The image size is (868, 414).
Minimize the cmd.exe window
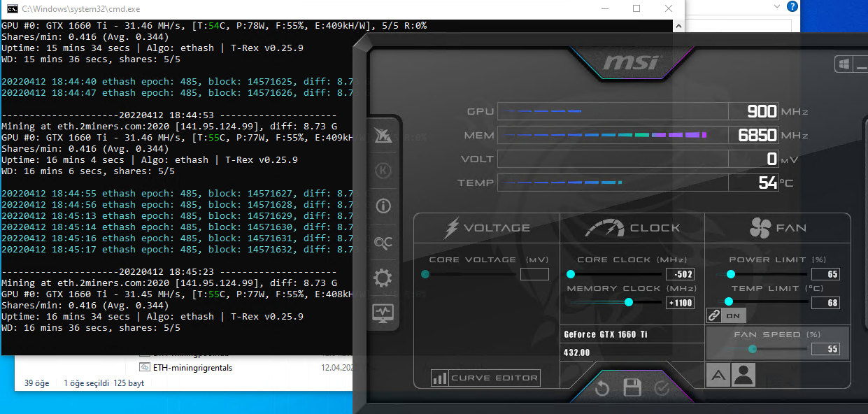pos(604,9)
